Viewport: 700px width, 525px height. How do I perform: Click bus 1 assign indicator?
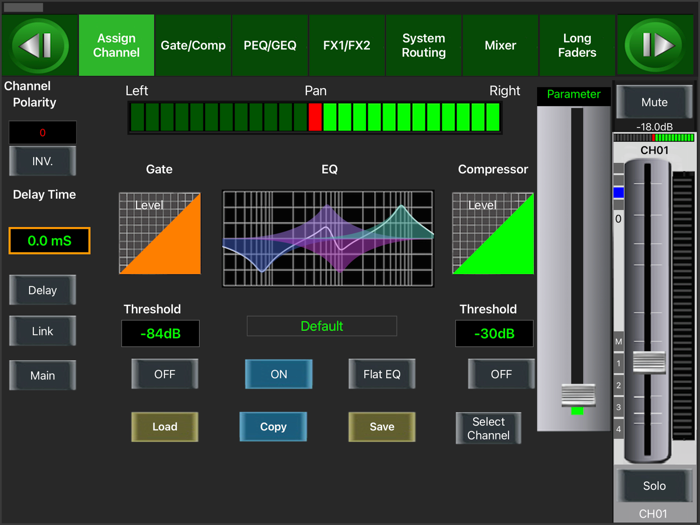tap(619, 363)
